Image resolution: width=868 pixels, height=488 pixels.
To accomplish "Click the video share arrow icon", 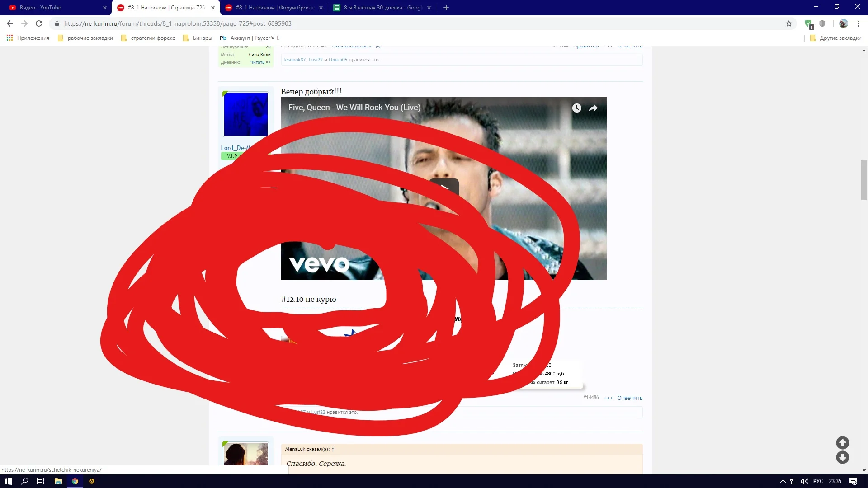I will tap(593, 108).
